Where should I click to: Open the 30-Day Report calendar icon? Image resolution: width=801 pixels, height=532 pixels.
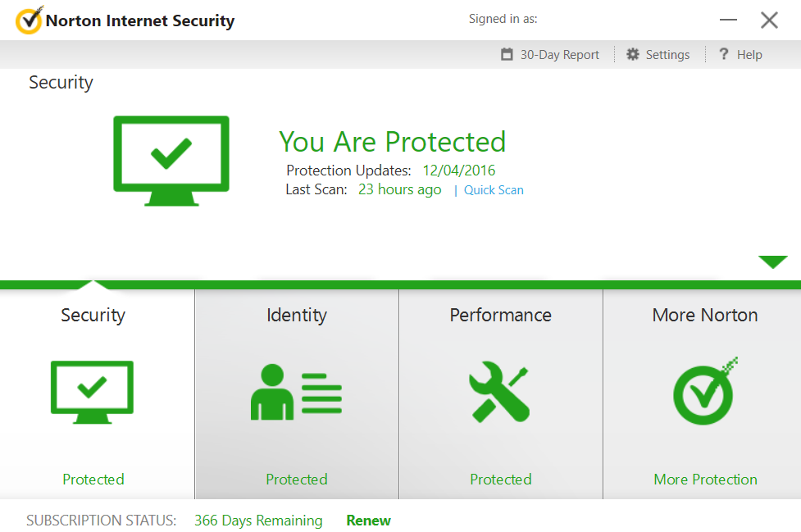[507, 54]
